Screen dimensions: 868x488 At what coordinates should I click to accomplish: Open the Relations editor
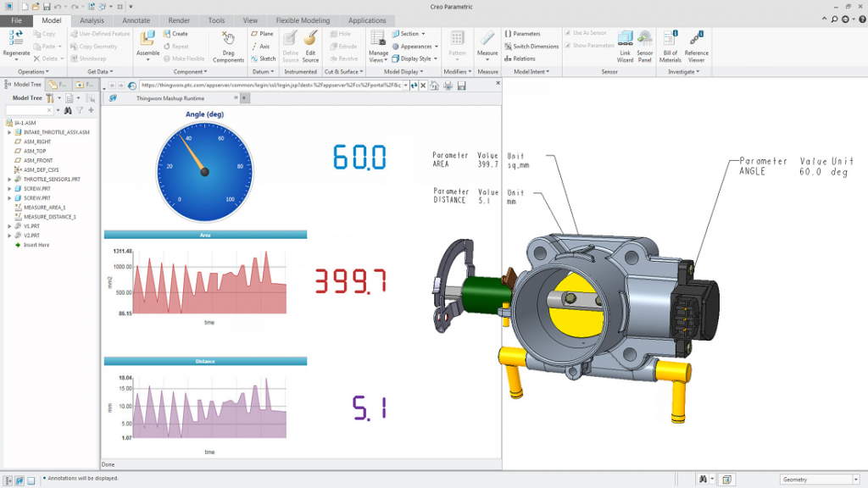tap(520, 58)
